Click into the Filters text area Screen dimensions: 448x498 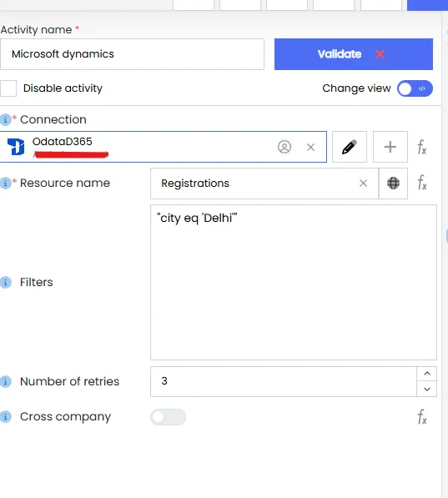[294, 282]
